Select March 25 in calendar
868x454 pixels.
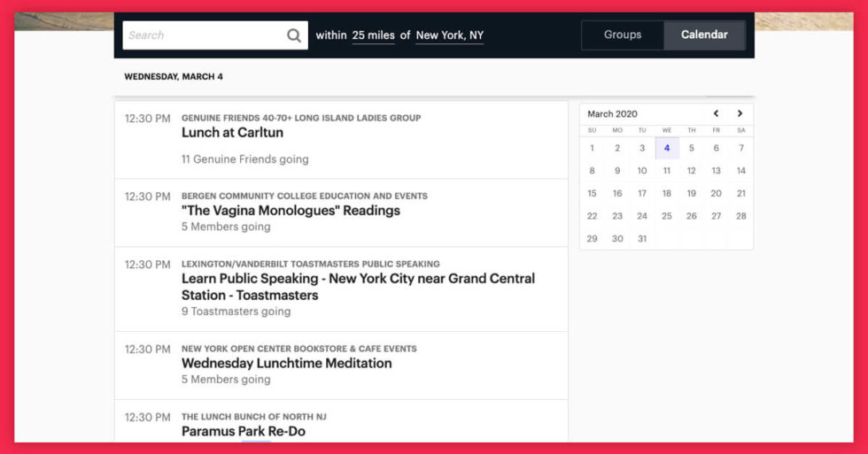point(667,216)
